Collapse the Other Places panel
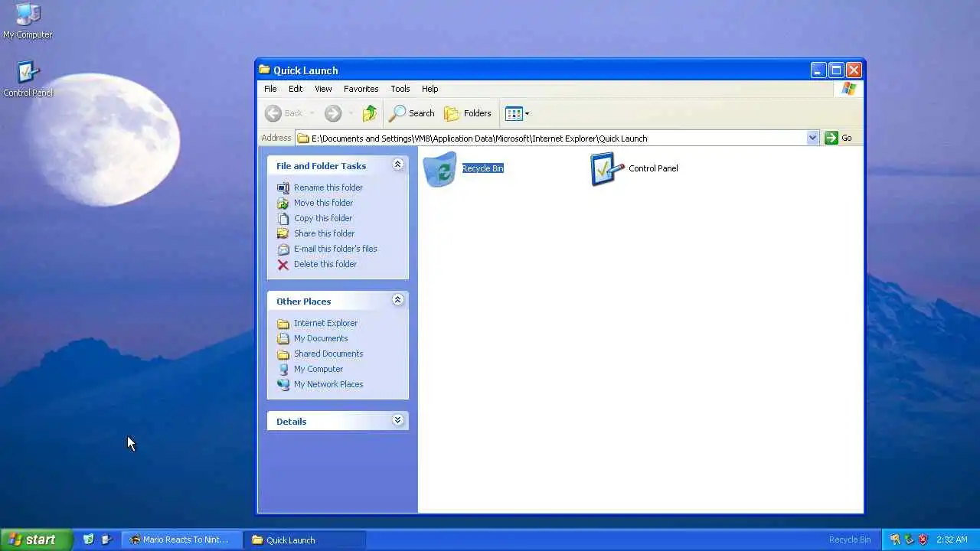The width and height of the screenshot is (980, 551). (397, 300)
